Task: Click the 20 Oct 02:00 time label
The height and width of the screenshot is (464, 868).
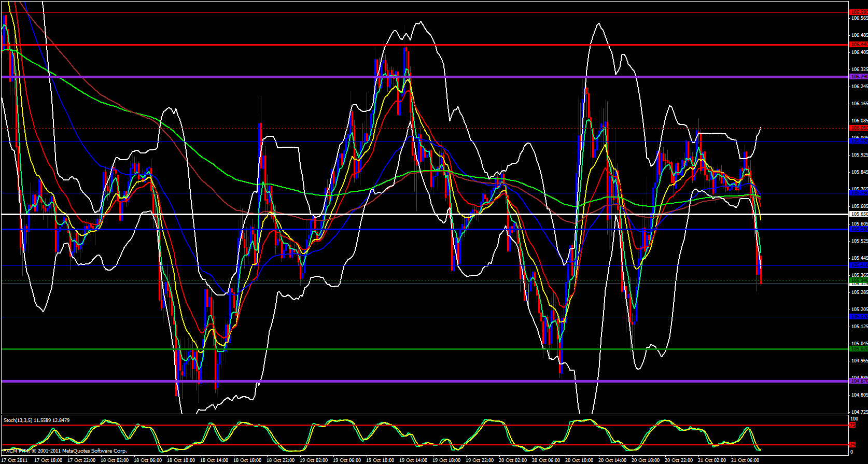Action: tap(513, 460)
